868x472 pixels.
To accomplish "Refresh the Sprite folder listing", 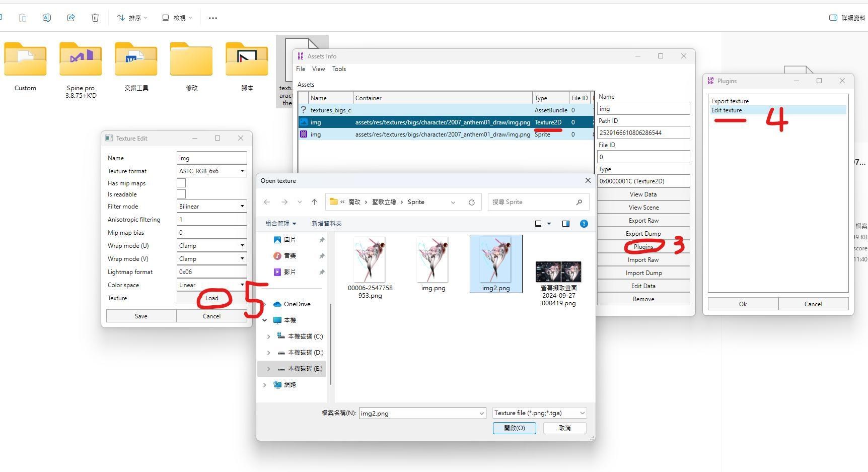I will (472, 202).
